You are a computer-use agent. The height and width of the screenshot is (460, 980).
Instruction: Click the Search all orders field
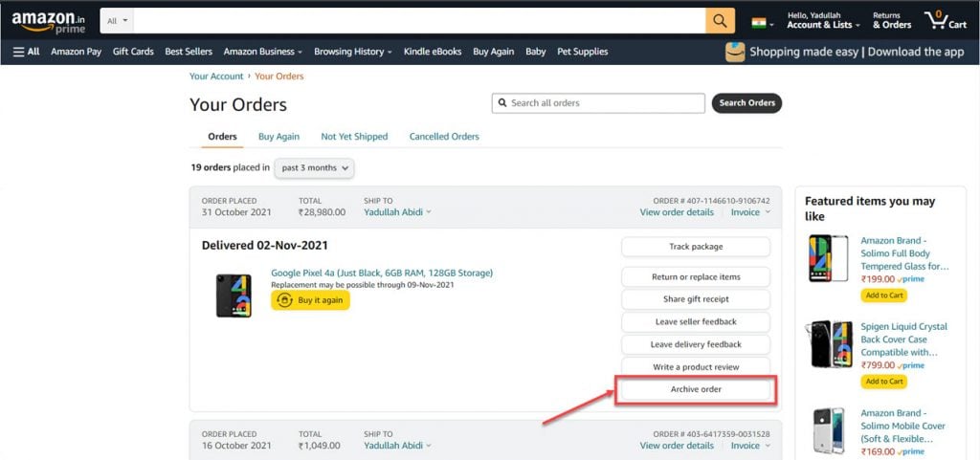coord(598,103)
